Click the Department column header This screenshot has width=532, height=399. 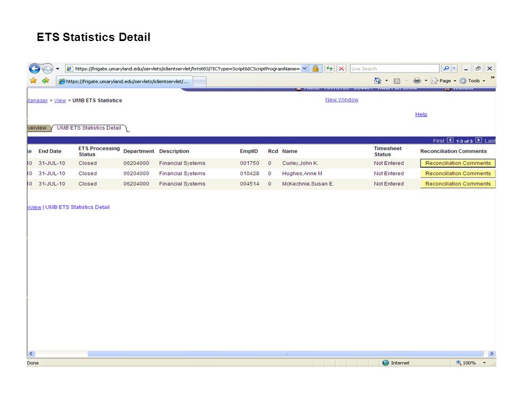(x=139, y=151)
